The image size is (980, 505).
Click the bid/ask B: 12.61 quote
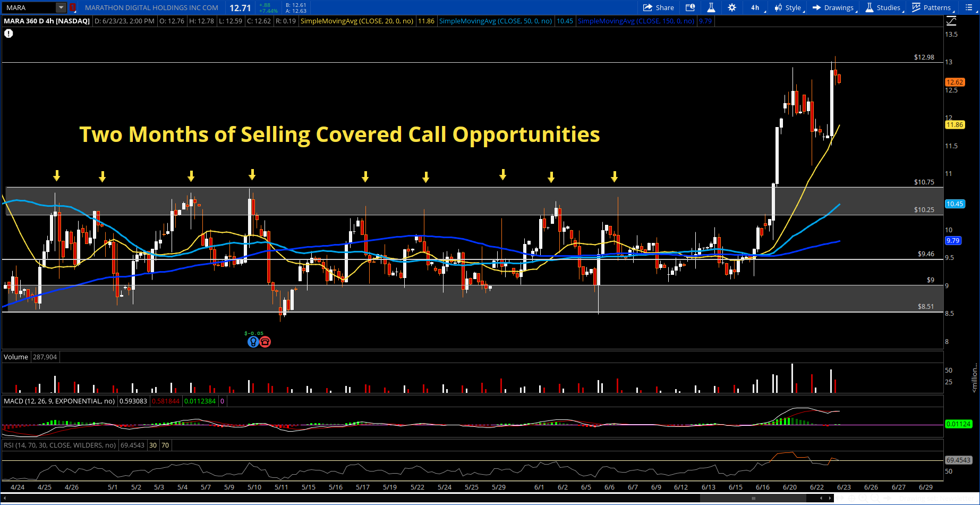click(x=296, y=5)
